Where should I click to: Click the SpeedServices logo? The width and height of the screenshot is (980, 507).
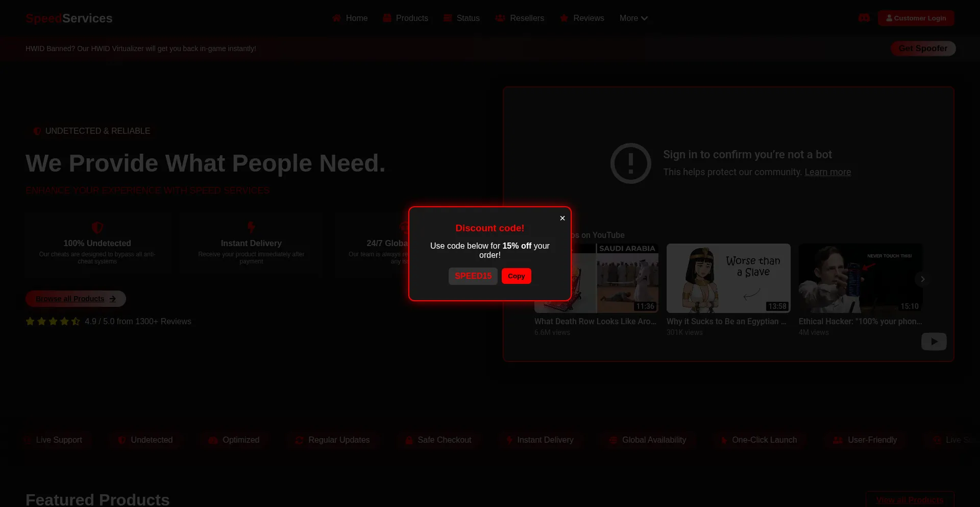point(69,18)
